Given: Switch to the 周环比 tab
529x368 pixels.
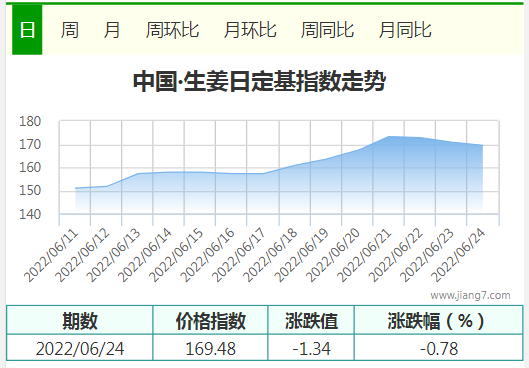Looking at the screenshot, I should click(172, 30).
